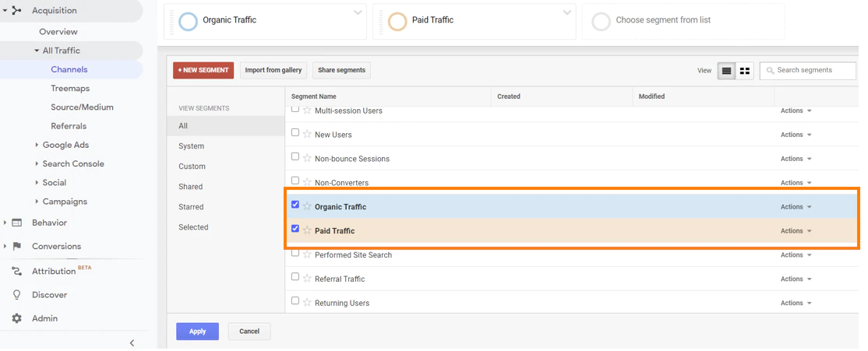Image resolution: width=868 pixels, height=351 pixels.
Task: Click the + NEW SEGMENT button
Action: [x=203, y=70]
